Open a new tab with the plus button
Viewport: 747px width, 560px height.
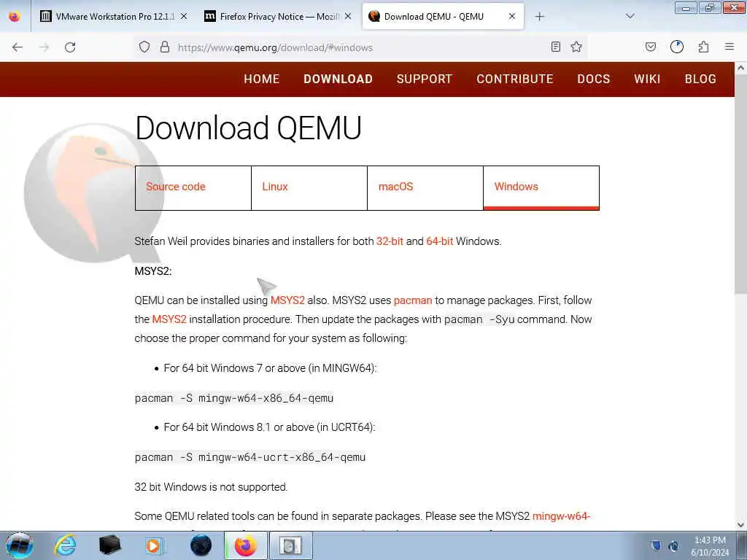click(x=539, y=17)
